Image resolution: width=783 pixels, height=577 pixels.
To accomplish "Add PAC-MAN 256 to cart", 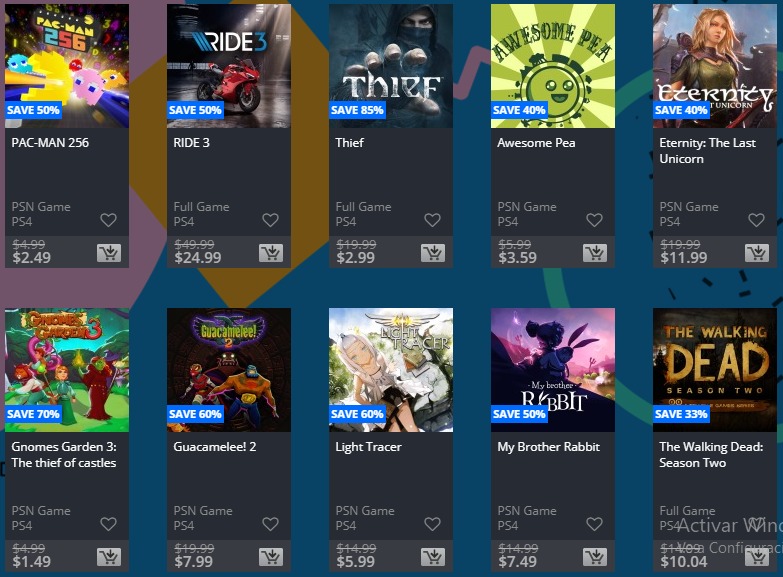I will click(x=109, y=253).
